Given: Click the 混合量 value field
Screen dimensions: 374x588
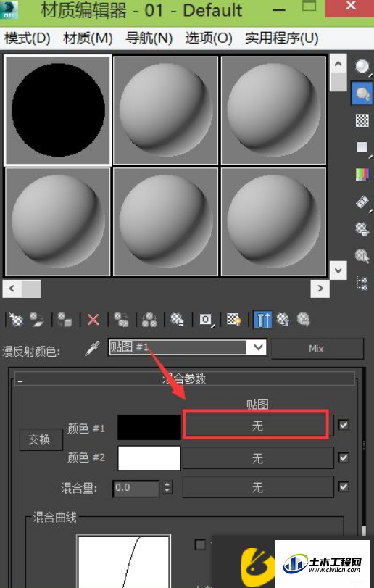Looking at the screenshot, I should tap(136, 488).
